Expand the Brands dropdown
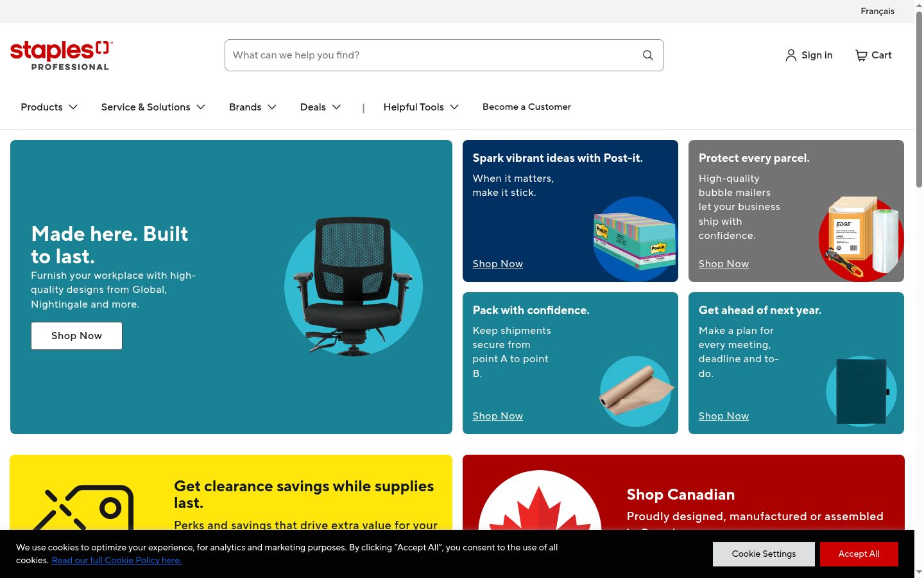924x578 pixels. point(253,107)
